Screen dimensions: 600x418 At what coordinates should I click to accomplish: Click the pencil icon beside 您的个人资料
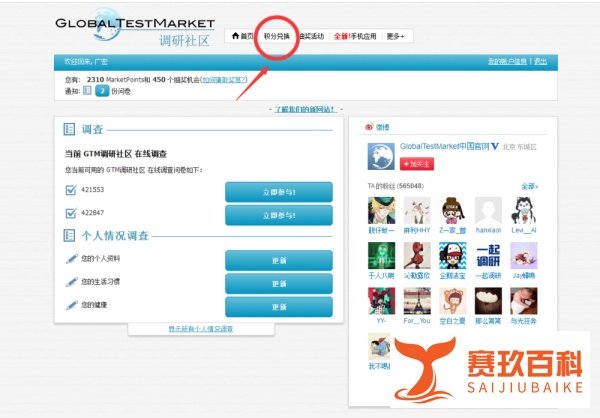72,259
